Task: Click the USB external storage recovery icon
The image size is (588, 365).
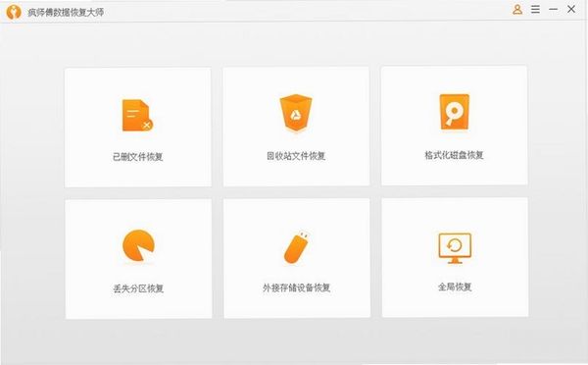Action: point(296,246)
